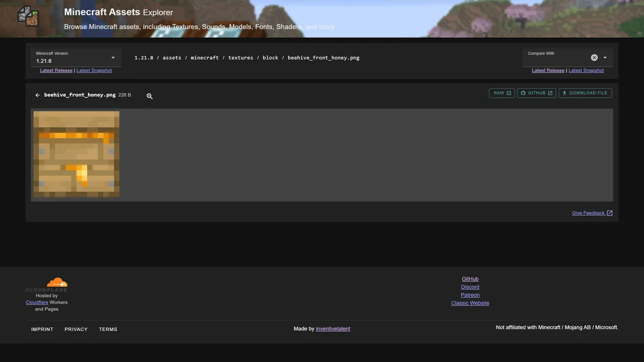Select Latest Release under Minecraft Version

point(56,70)
